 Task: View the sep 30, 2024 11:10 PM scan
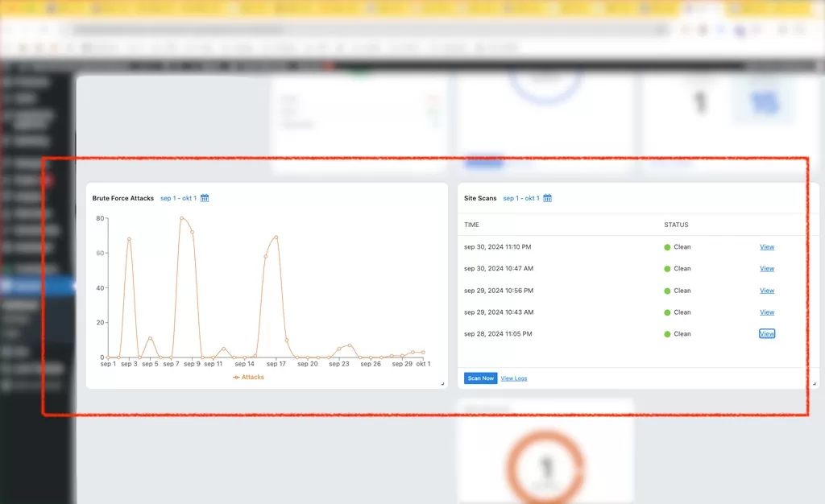[767, 247]
